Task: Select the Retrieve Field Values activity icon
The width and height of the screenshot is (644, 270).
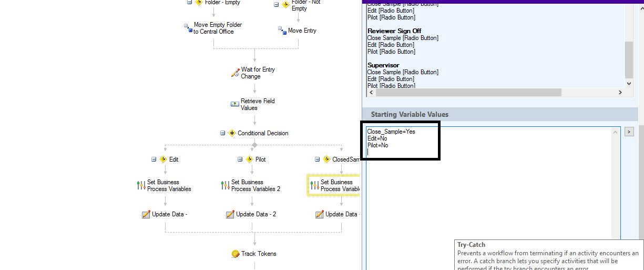Action: coord(235,104)
